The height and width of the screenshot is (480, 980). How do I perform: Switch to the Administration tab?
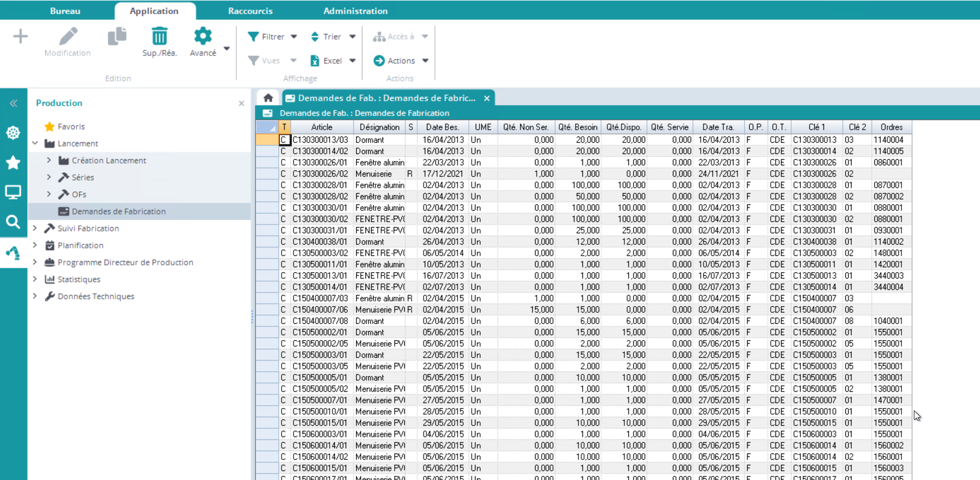(355, 11)
